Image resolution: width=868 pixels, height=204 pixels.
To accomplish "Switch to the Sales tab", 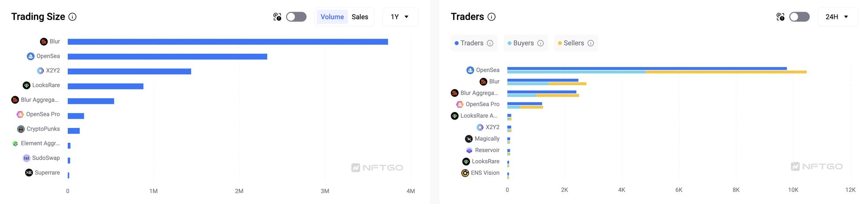I will coord(360,17).
